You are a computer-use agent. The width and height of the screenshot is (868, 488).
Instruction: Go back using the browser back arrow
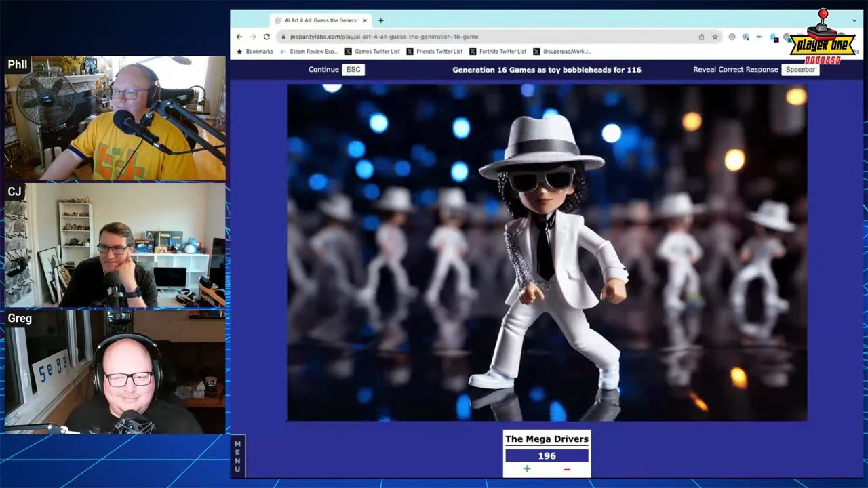tap(239, 37)
